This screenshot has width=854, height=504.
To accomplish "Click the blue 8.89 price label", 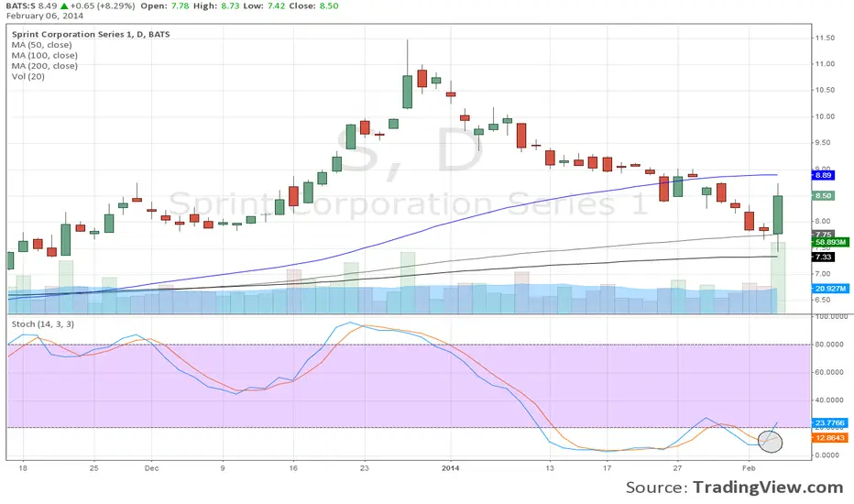I will [824, 175].
